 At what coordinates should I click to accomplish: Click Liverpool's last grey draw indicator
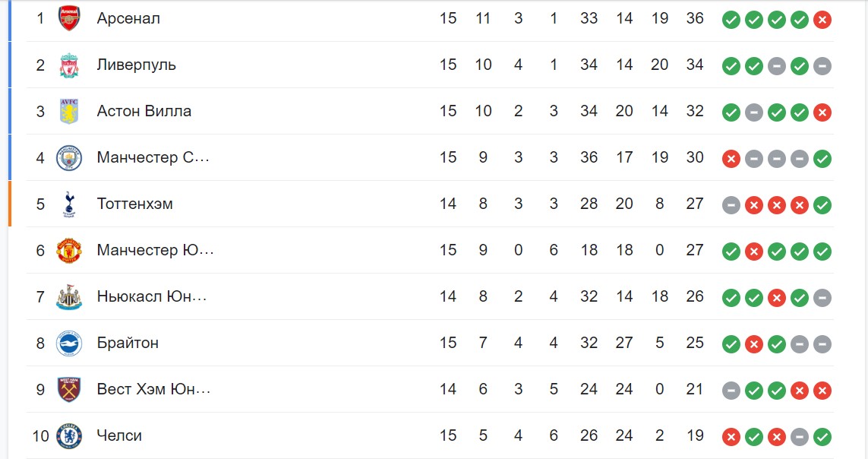click(x=822, y=66)
